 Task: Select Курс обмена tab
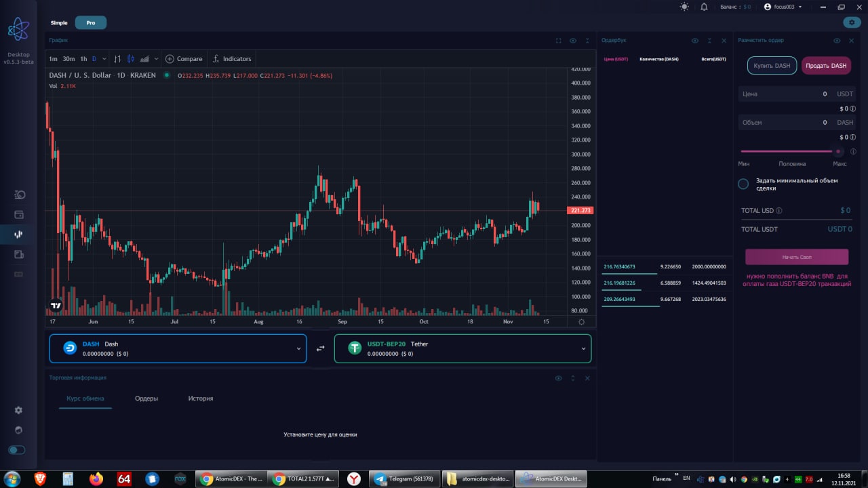coord(85,399)
